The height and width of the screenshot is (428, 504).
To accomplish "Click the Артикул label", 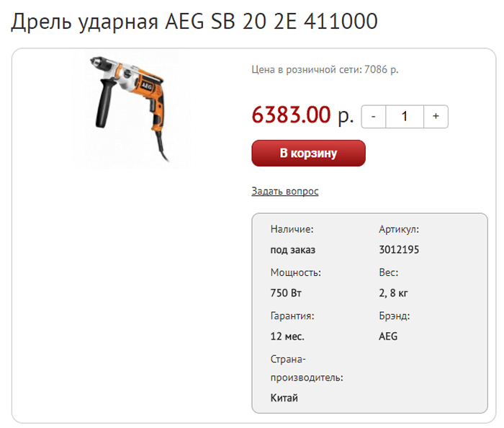I will [x=399, y=229].
